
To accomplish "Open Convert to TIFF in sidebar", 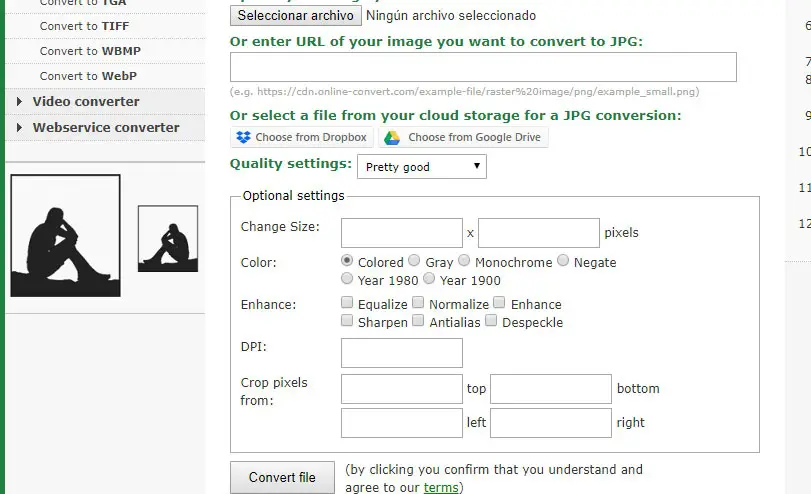I will coord(84,25).
